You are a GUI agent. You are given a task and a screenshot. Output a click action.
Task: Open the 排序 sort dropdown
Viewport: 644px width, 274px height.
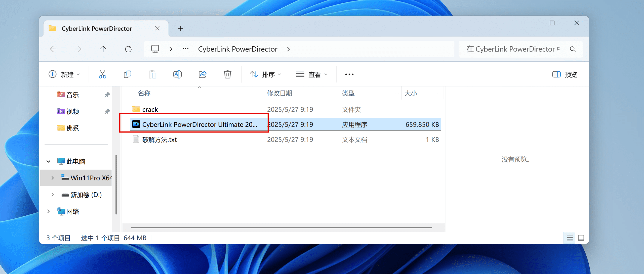[x=265, y=74]
